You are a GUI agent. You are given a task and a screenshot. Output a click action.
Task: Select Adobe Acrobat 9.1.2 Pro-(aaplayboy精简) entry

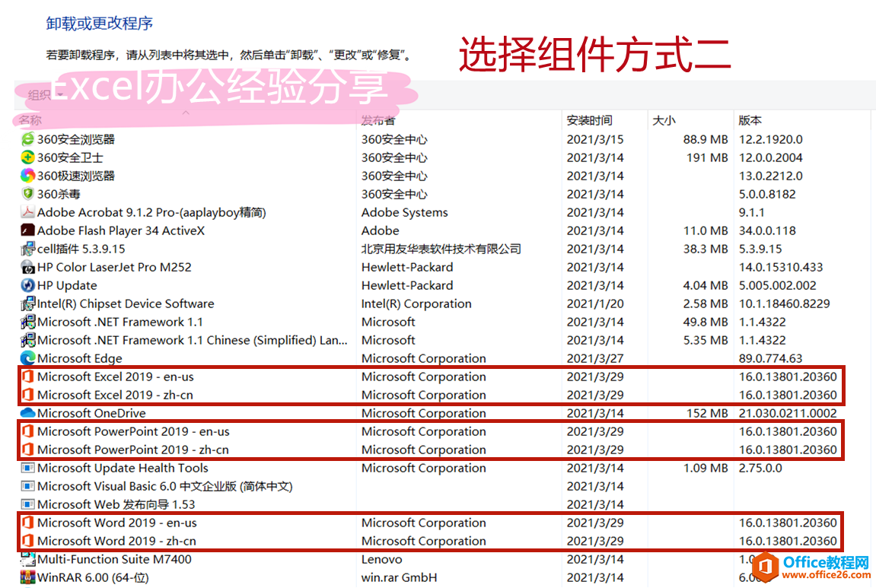(x=151, y=212)
